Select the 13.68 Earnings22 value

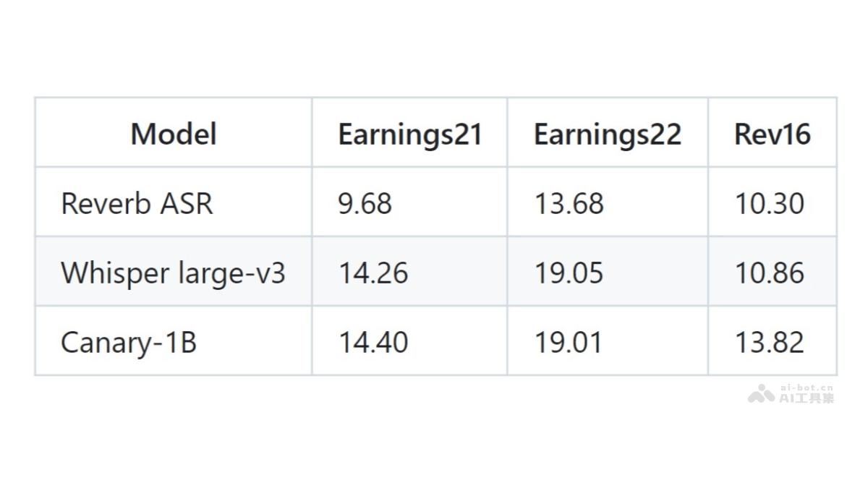click(569, 203)
